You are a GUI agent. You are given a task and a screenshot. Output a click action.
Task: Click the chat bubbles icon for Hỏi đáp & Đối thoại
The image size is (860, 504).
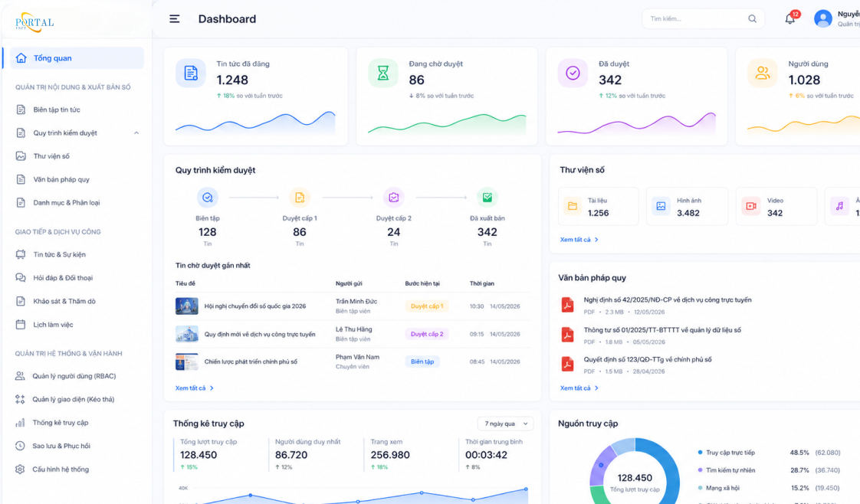[x=20, y=278]
